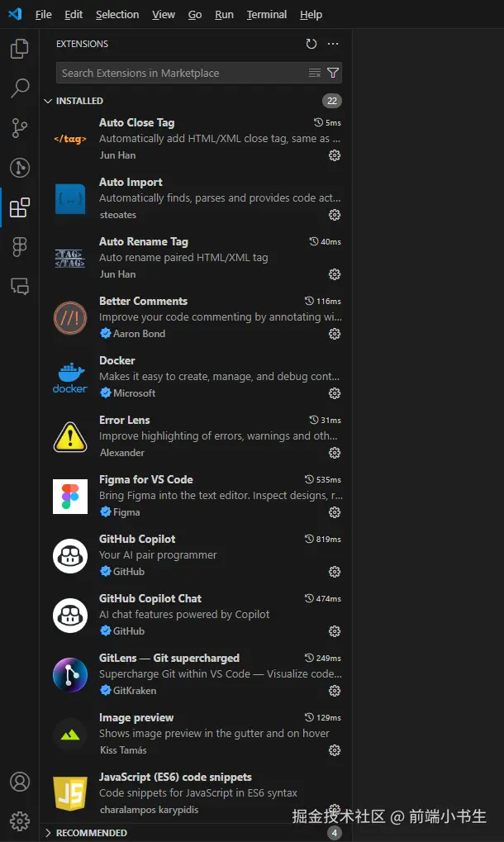This screenshot has width=504, height=842.
Task: Open the Source Control view
Action: tap(20, 128)
